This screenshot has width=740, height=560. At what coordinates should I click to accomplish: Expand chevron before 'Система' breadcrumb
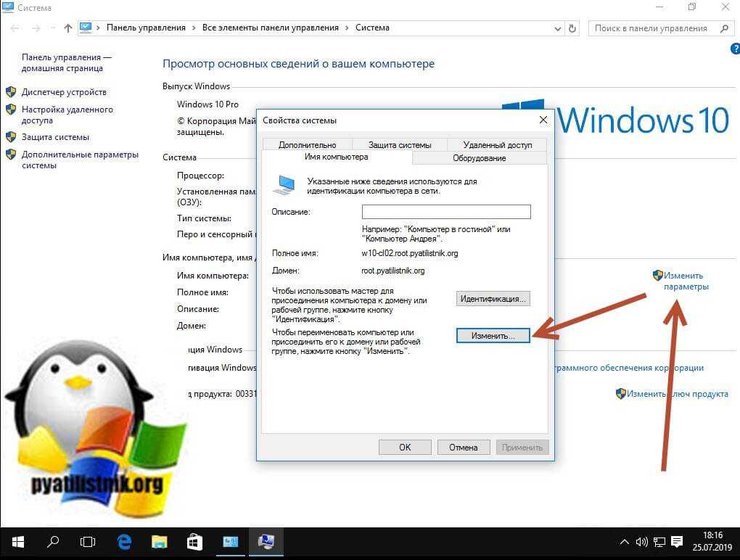pyautogui.click(x=347, y=28)
